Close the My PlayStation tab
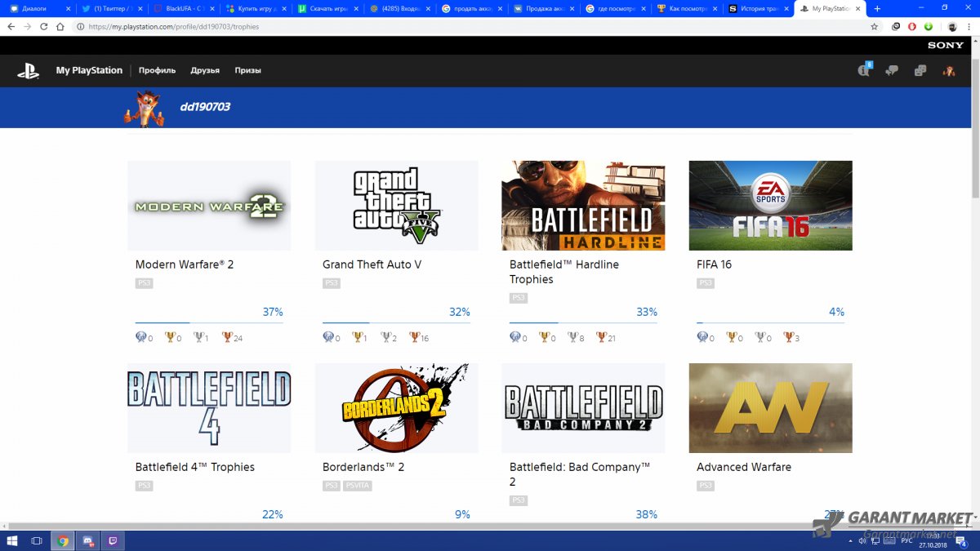980x551 pixels. [857, 8]
